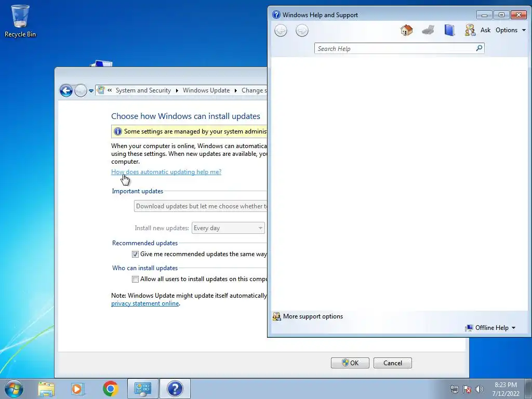Toggle 'Give me recommended updates' checkbox
This screenshot has height=399, width=532.
(x=135, y=254)
